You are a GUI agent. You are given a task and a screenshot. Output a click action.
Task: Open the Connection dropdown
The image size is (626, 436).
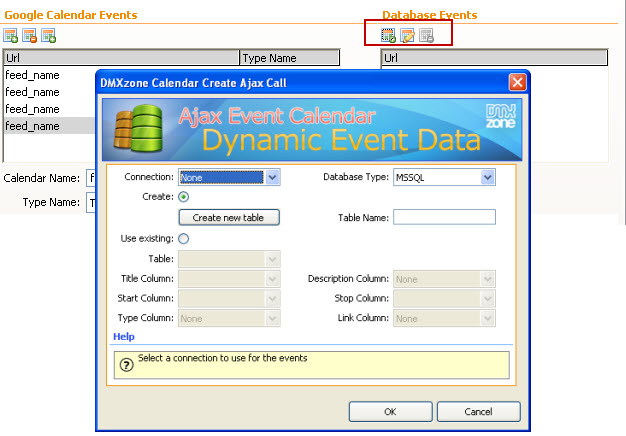click(x=229, y=177)
